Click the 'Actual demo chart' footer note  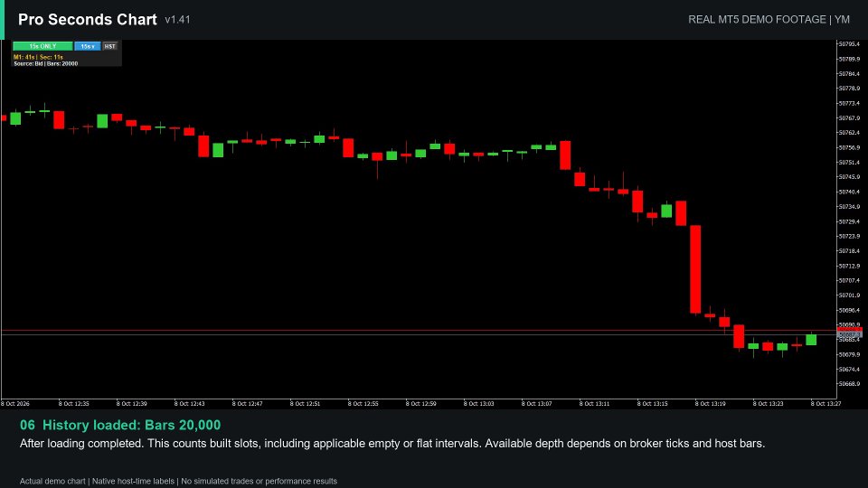52,482
